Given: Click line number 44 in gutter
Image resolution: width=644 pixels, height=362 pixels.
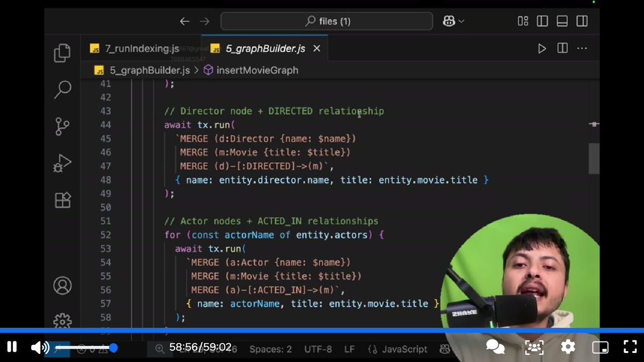Looking at the screenshot, I should point(105,125).
